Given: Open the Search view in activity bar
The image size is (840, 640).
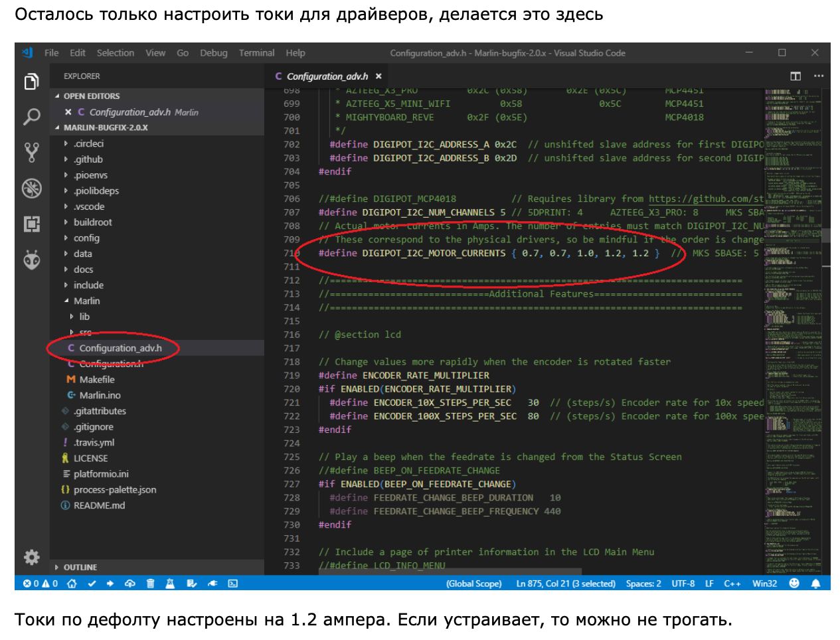Looking at the screenshot, I should [31, 118].
